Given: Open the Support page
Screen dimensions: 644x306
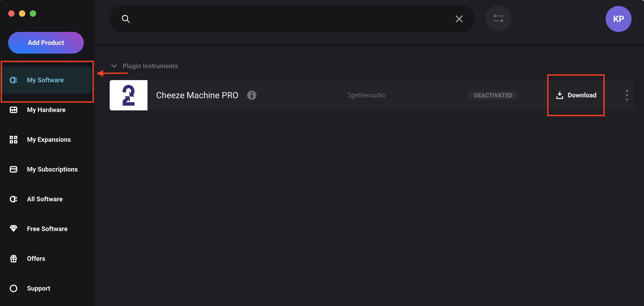Looking at the screenshot, I should (39, 288).
